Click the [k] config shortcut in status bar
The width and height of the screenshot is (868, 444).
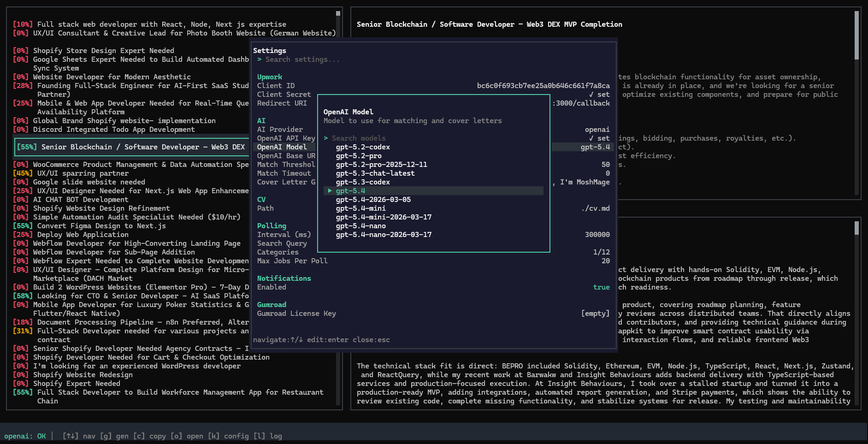pos(228,436)
